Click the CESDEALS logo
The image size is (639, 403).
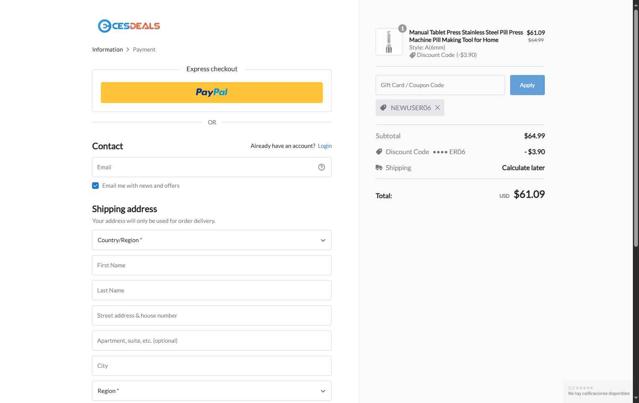(x=129, y=26)
